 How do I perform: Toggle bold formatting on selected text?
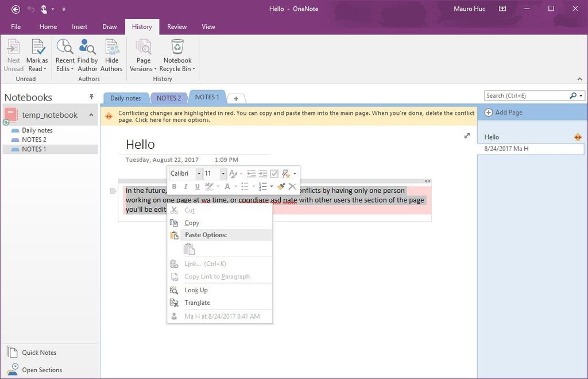(175, 185)
